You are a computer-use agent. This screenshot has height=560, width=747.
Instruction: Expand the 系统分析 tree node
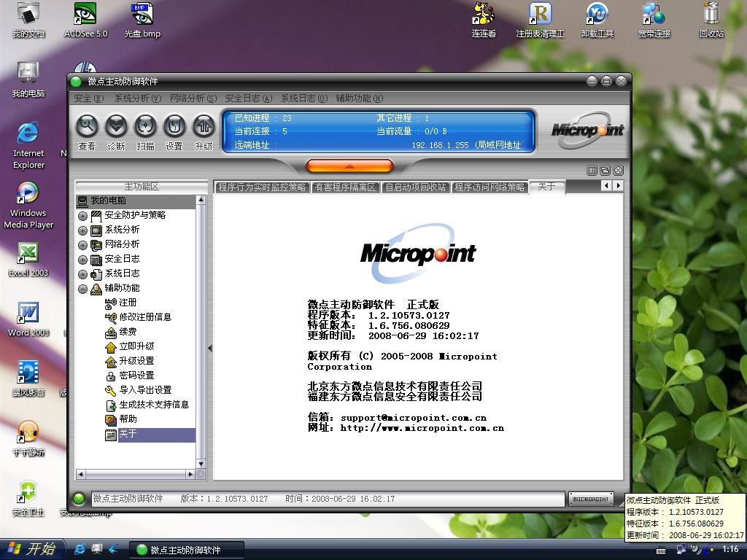(82, 231)
